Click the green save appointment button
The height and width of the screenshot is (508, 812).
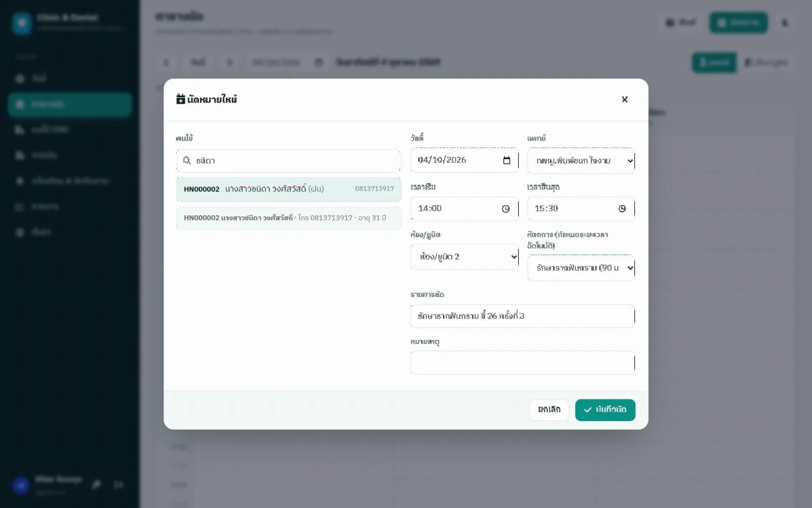605,410
